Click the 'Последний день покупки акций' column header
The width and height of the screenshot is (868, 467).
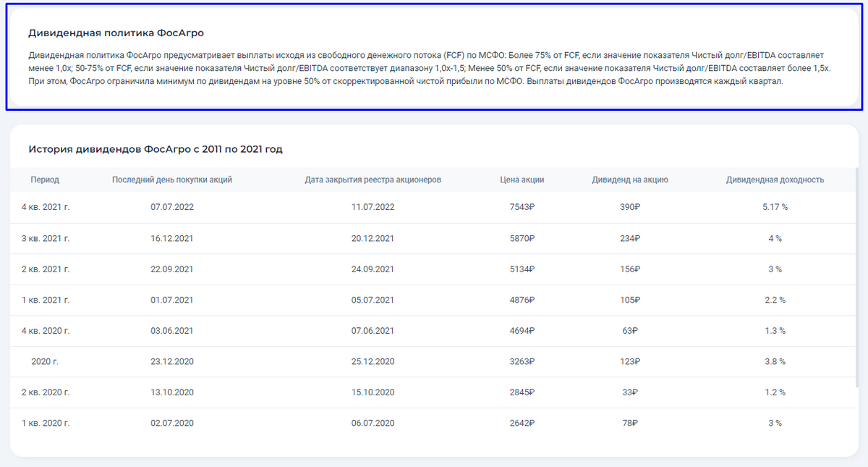click(172, 180)
